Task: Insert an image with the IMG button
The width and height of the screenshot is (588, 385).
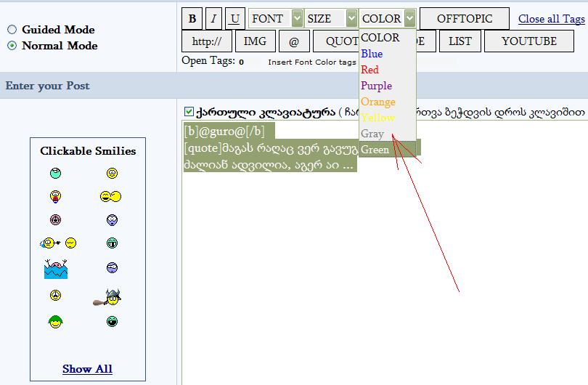Action: [x=255, y=41]
